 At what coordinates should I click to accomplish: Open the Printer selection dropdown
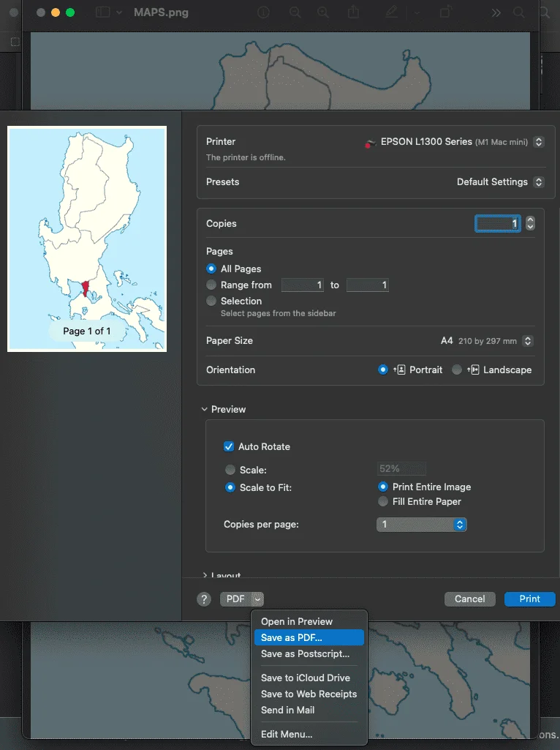pos(539,142)
